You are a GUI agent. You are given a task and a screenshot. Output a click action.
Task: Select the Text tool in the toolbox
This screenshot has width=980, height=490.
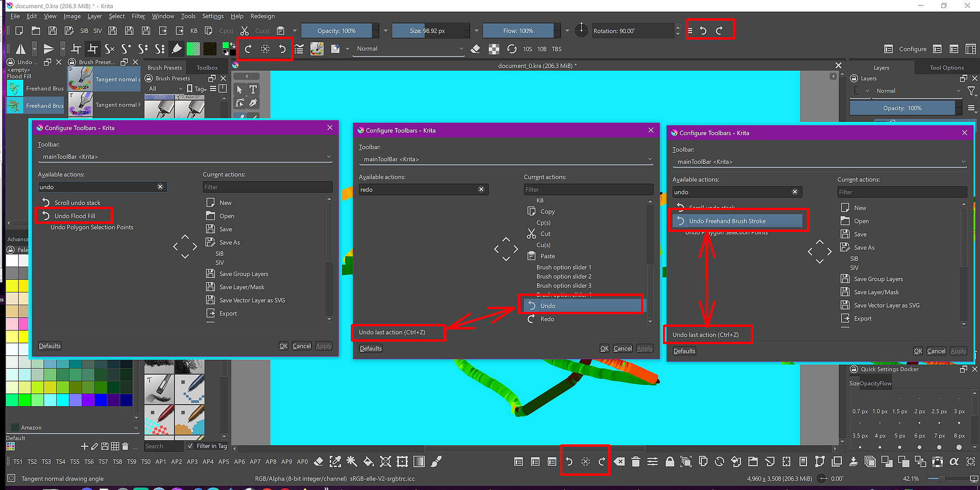click(x=253, y=89)
